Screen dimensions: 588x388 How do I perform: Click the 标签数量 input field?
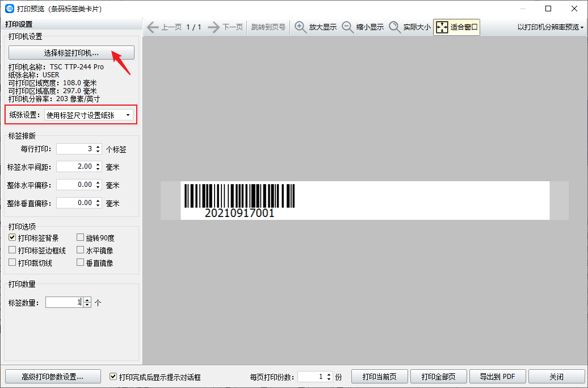click(x=64, y=302)
